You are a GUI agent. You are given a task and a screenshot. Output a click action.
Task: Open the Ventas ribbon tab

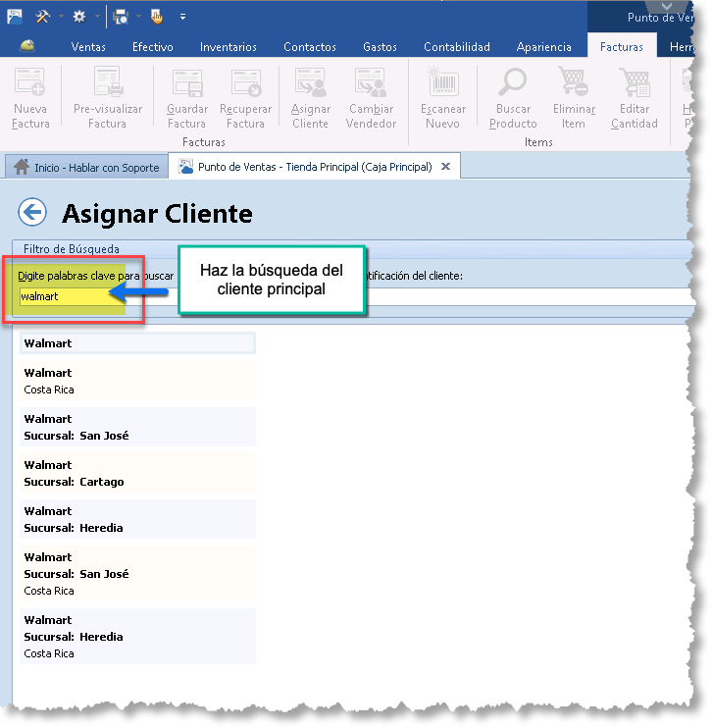tap(88, 47)
